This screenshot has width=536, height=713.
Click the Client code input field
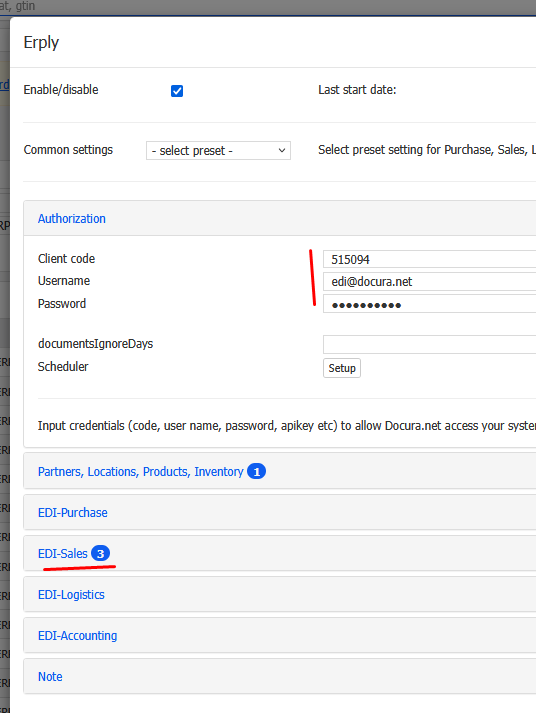click(x=429, y=259)
